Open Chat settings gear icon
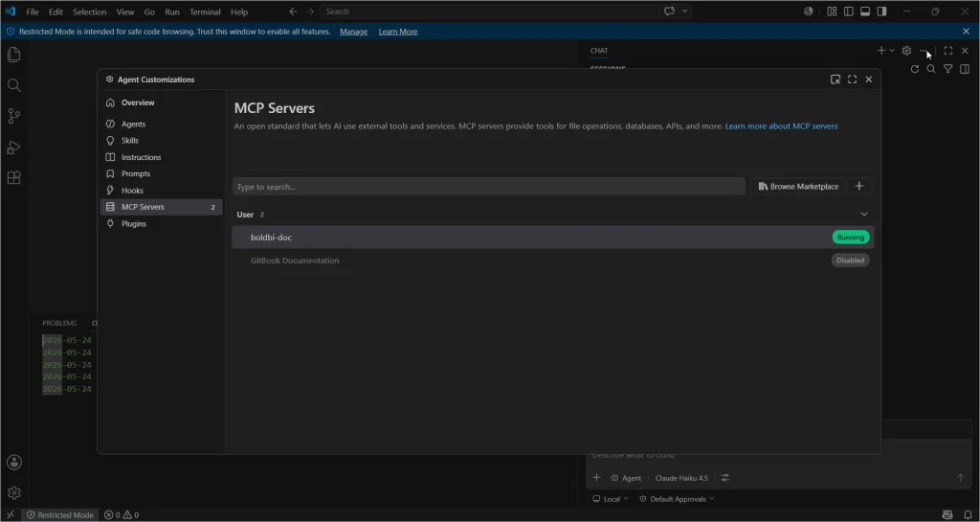Image resolution: width=980 pixels, height=522 pixels. click(906, 51)
